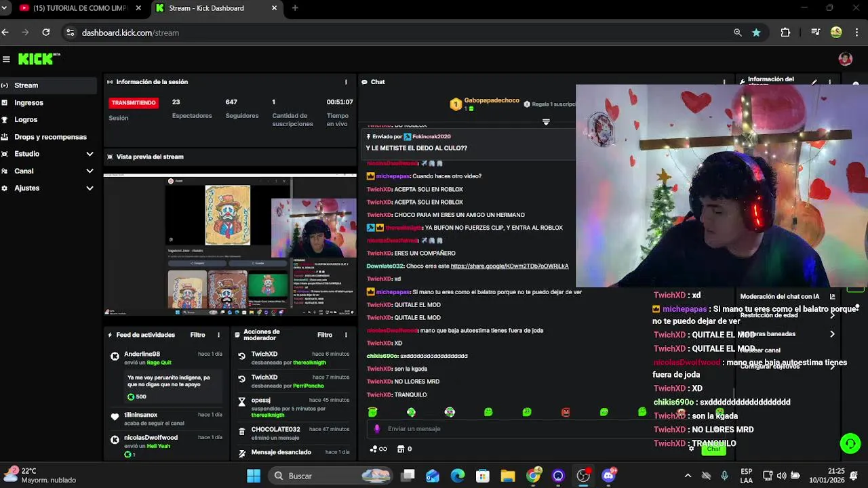
Task: Open a new browser tab
Action: point(295,8)
